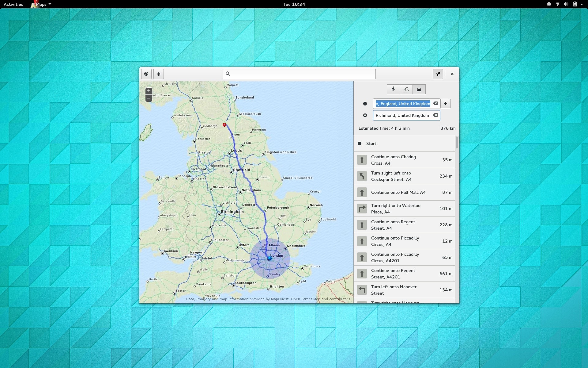Click the Tue 18:34 clock to open calendar
The image size is (588, 368).
pyautogui.click(x=294, y=4)
